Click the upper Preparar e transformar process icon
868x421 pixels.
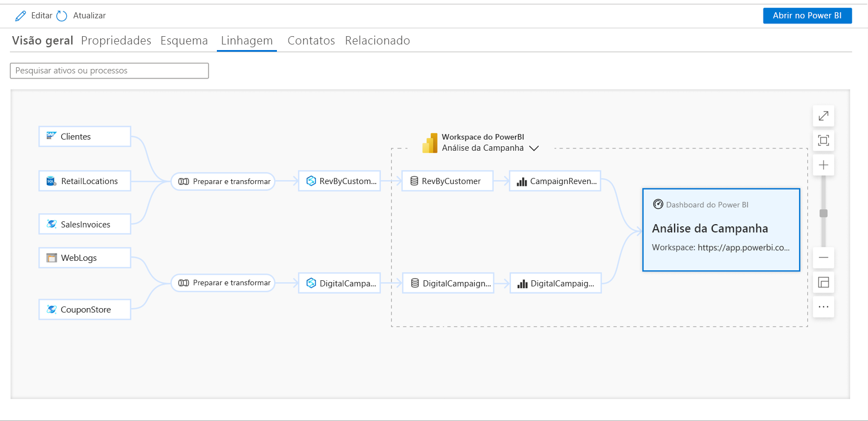coord(183,181)
